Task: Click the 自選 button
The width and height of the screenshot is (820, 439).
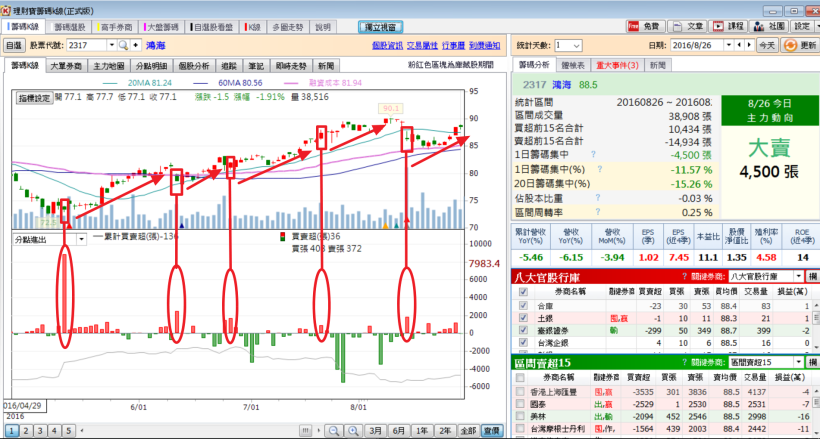Action: pos(14,46)
